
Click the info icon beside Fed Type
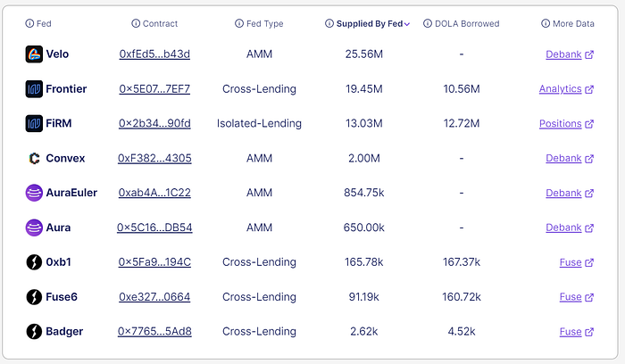coord(239,24)
